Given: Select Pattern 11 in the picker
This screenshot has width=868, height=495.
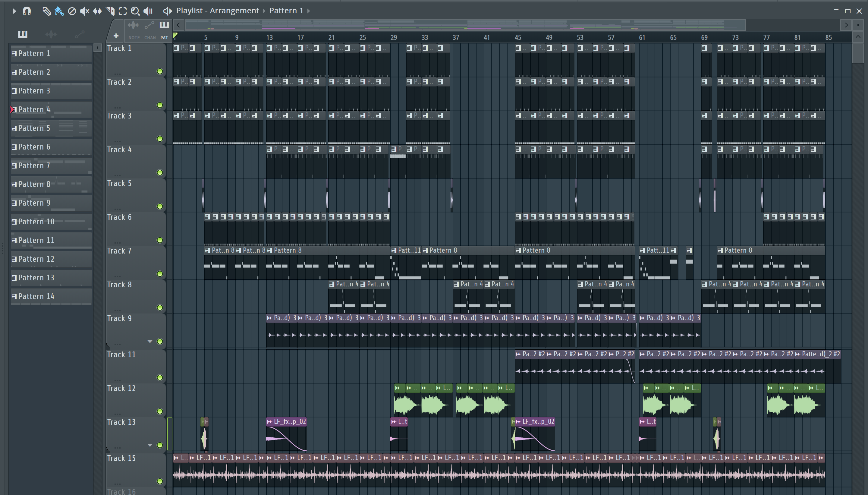Looking at the screenshot, I should tap(51, 240).
